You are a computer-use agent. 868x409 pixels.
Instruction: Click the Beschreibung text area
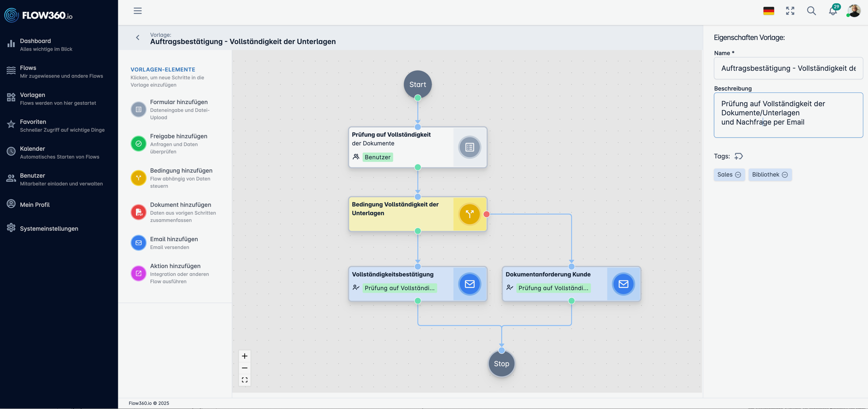(788, 115)
